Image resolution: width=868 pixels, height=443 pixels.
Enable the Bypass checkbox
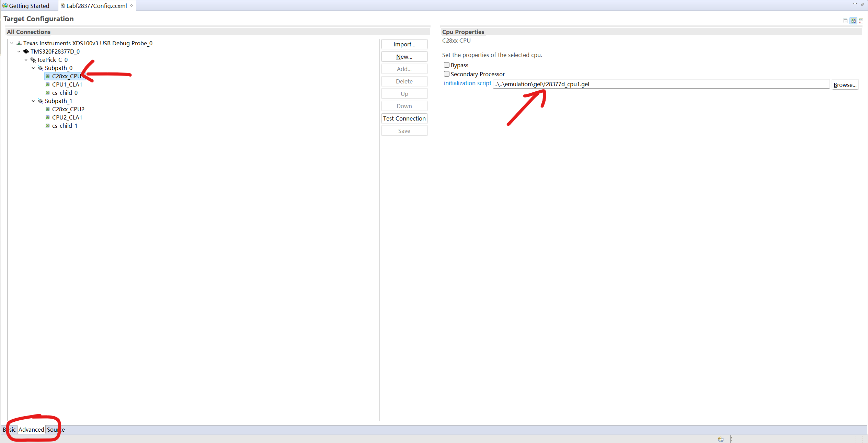click(447, 65)
